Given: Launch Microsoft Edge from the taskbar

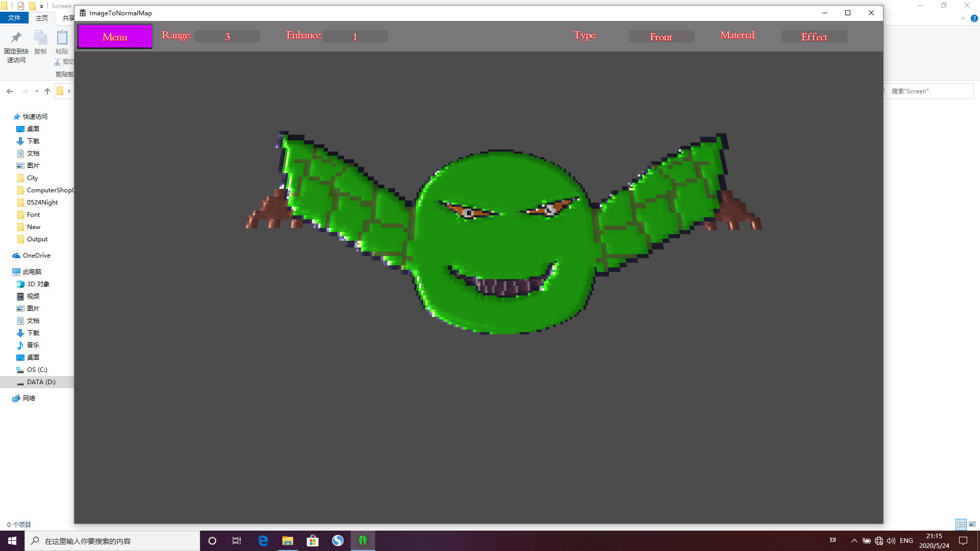Looking at the screenshot, I should [262, 540].
